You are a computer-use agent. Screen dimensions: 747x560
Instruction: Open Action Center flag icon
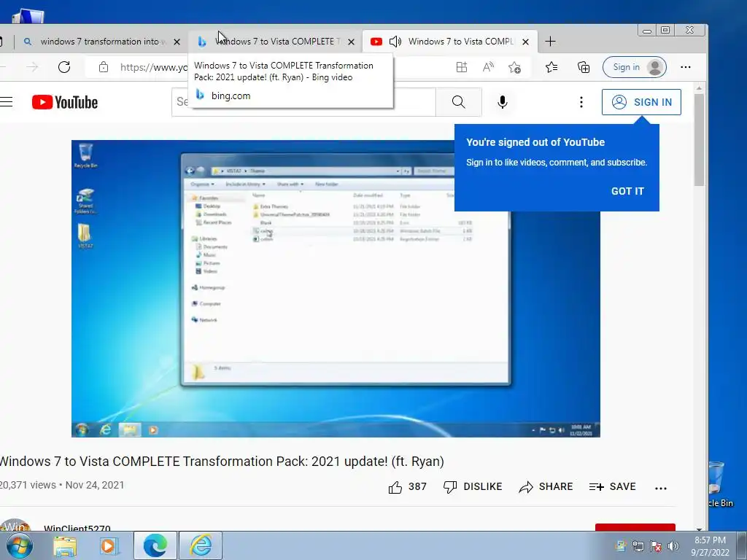656,546
